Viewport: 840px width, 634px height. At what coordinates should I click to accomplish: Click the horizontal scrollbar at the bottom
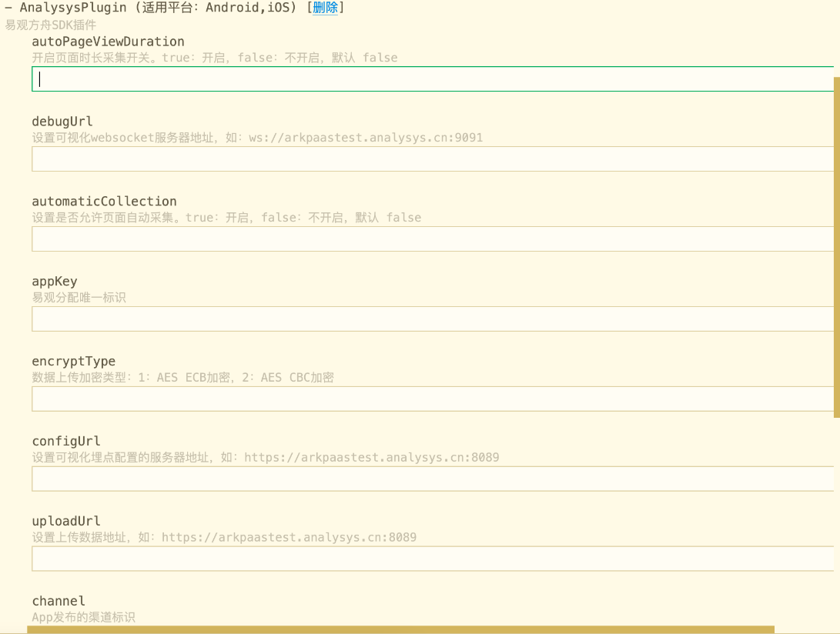click(x=400, y=629)
